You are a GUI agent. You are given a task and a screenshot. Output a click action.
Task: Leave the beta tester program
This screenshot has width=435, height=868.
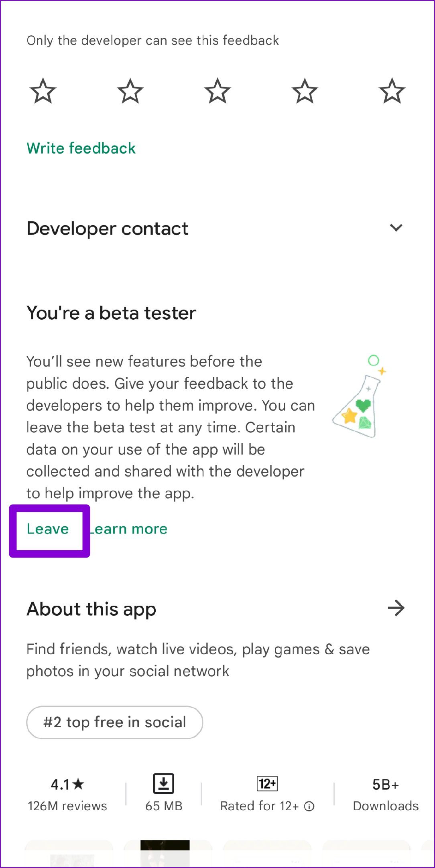click(x=48, y=529)
